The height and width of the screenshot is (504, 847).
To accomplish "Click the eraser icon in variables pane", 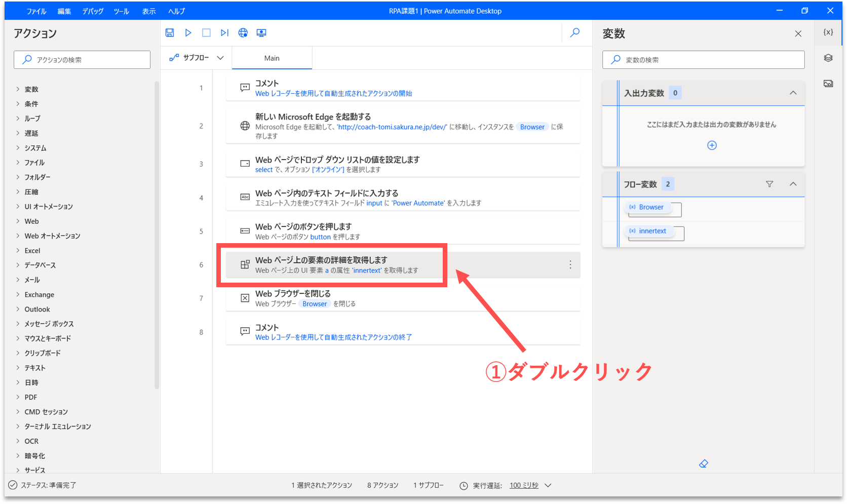I will click(704, 463).
